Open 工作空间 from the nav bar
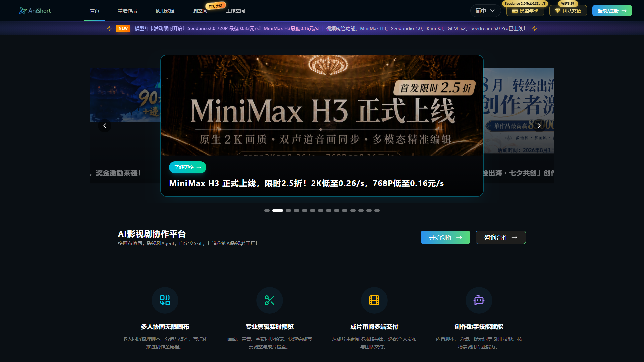 [235, 11]
